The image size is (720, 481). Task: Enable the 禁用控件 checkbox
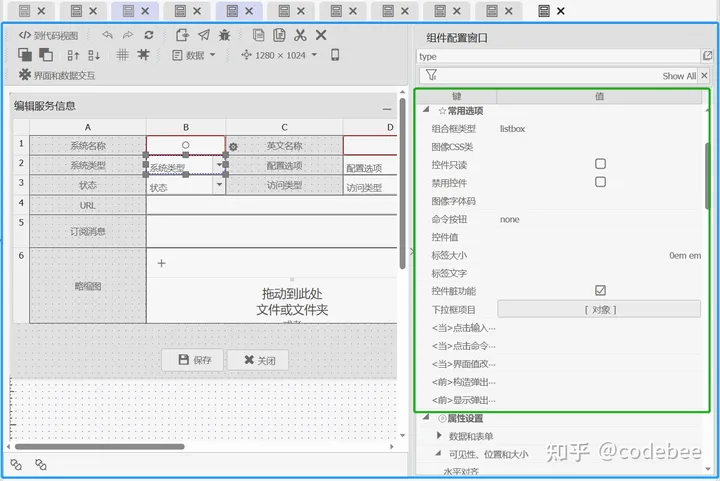(600, 182)
